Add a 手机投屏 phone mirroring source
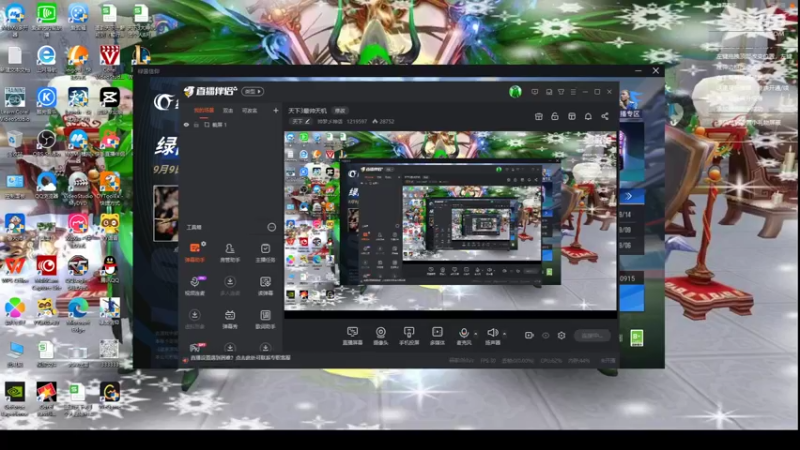800x450 pixels. pyautogui.click(x=409, y=336)
